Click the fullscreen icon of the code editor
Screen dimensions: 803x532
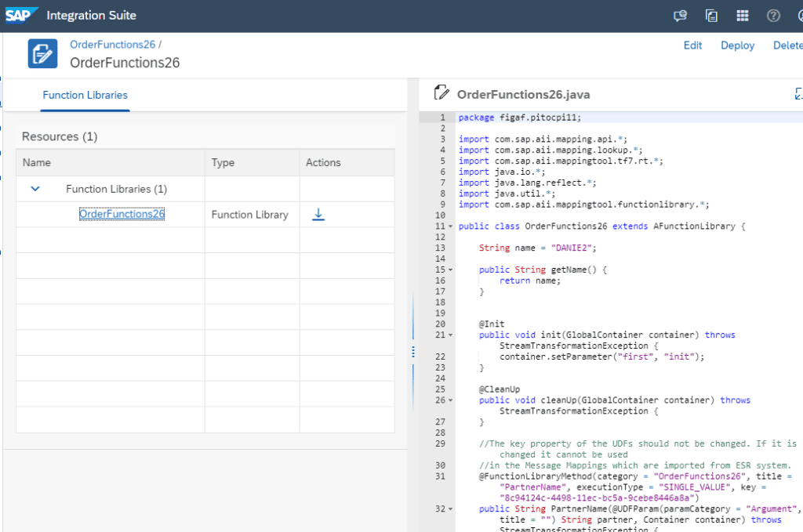[798, 93]
